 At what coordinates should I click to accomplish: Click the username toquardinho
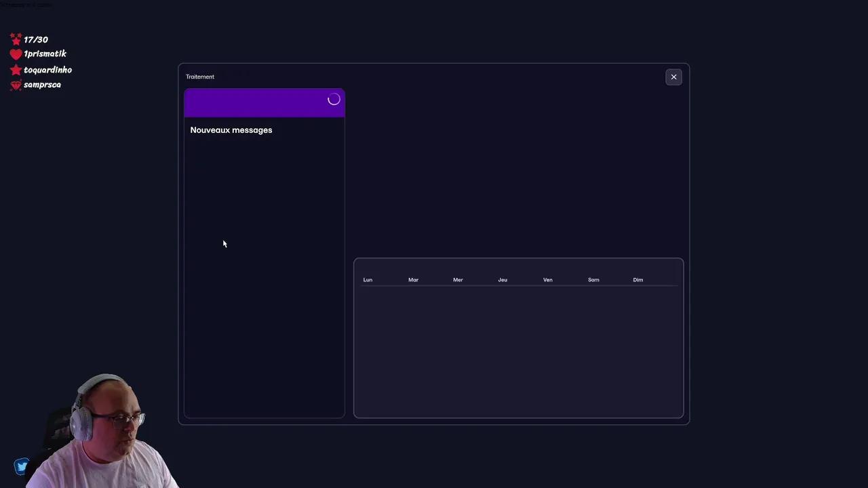click(47, 70)
